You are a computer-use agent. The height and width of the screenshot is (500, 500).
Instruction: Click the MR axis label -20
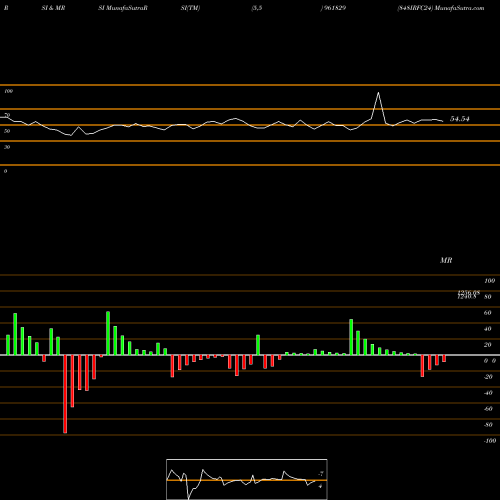488,377
